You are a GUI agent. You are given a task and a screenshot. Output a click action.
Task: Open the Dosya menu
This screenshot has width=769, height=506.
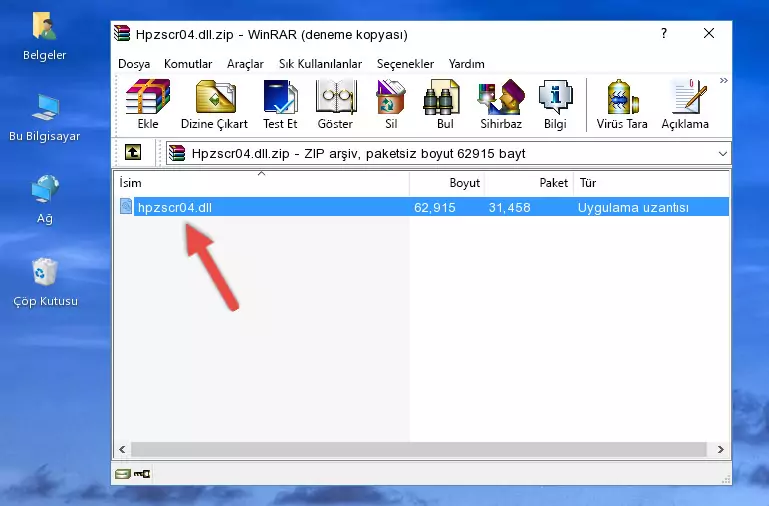pos(134,64)
